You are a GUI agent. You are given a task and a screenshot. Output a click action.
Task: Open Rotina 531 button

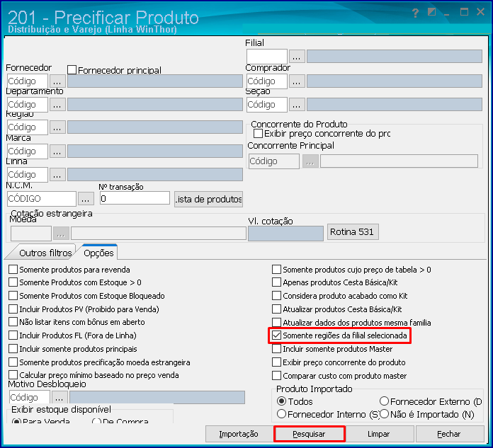click(x=353, y=232)
